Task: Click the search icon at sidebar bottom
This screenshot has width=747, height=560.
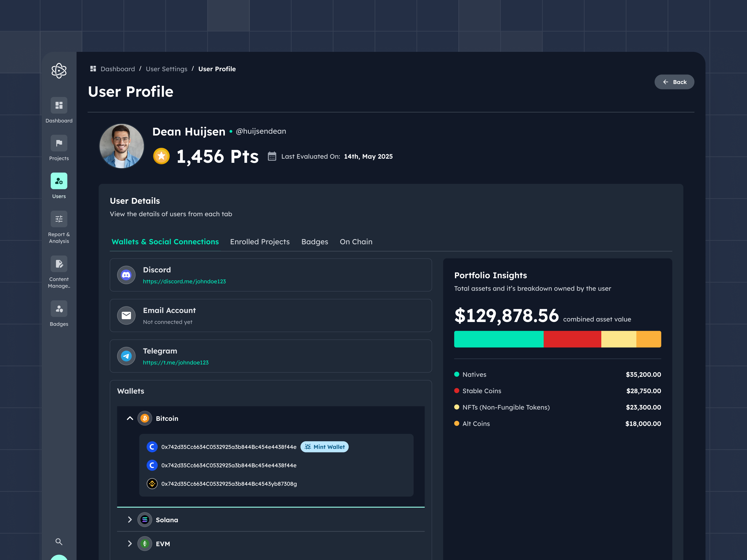Action: point(59,542)
